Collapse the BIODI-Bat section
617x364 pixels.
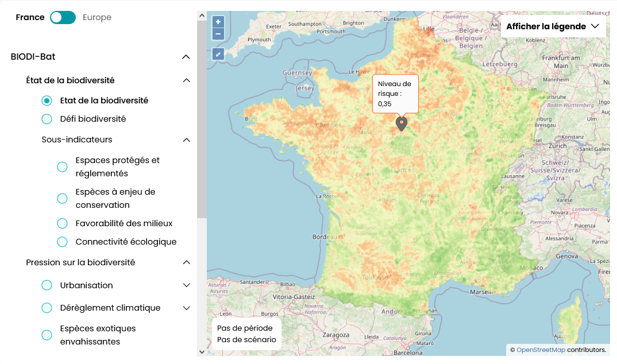186,57
